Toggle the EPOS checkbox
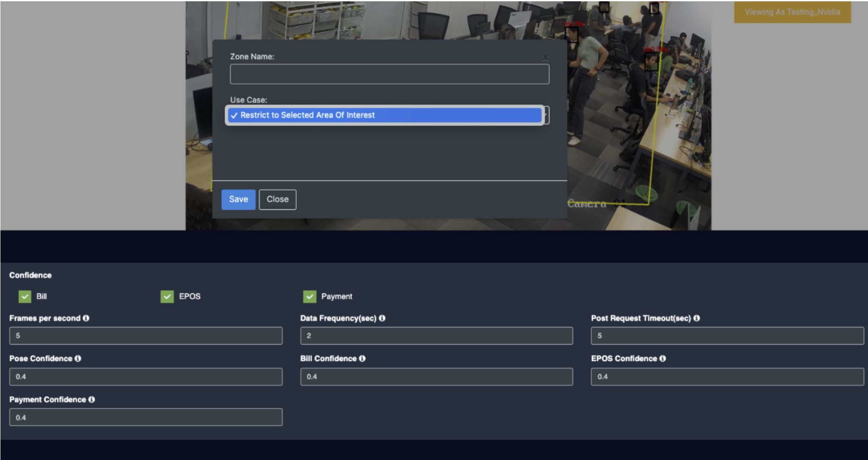 point(167,297)
